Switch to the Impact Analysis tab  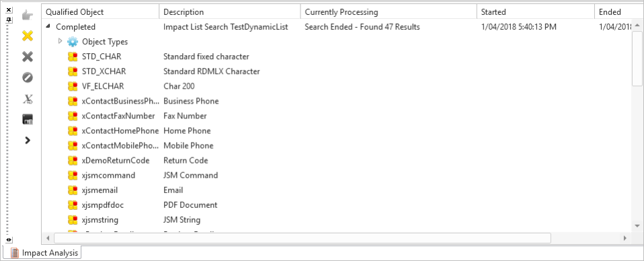pos(45,253)
